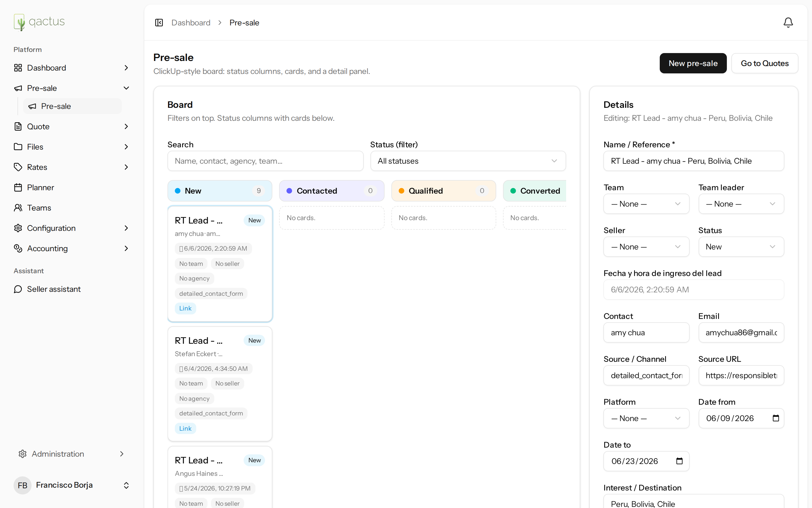The width and height of the screenshot is (812, 508).
Task: Click the New badge on Angus Haines card
Action: coord(254,460)
